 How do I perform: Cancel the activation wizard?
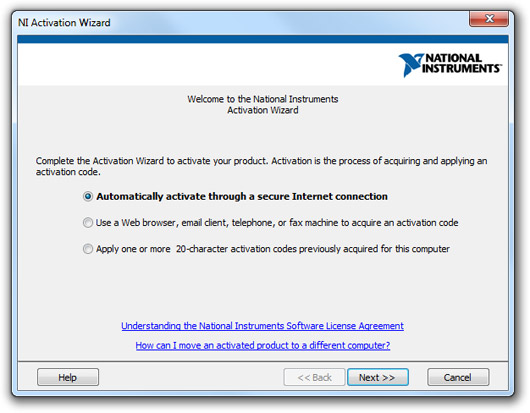[x=458, y=377]
